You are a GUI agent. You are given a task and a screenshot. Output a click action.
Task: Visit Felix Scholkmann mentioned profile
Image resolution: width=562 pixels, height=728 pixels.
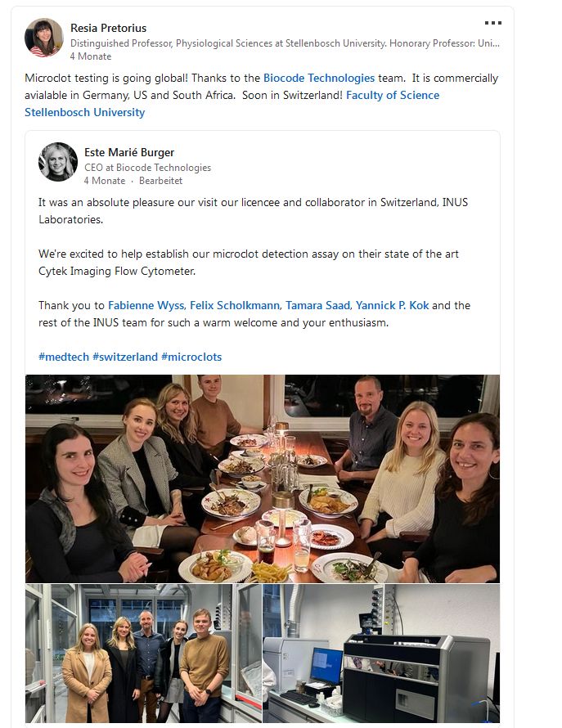click(235, 305)
